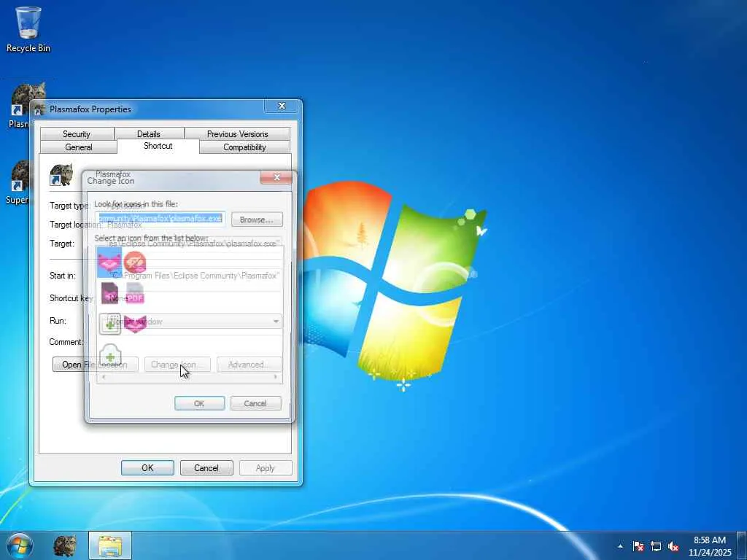This screenshot has height=560, width=747.
Task: Click the Browse... button in Change Icon
Action: click(257, 219)
